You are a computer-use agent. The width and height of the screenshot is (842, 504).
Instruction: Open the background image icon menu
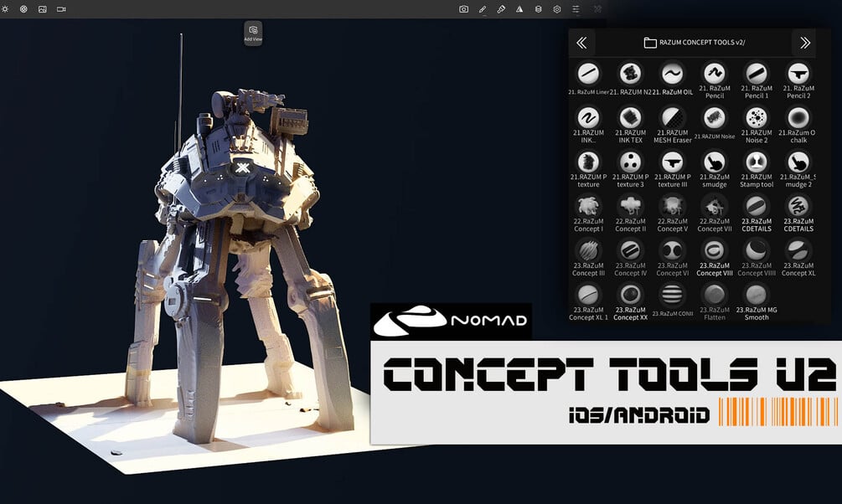(x=43, y=9)
